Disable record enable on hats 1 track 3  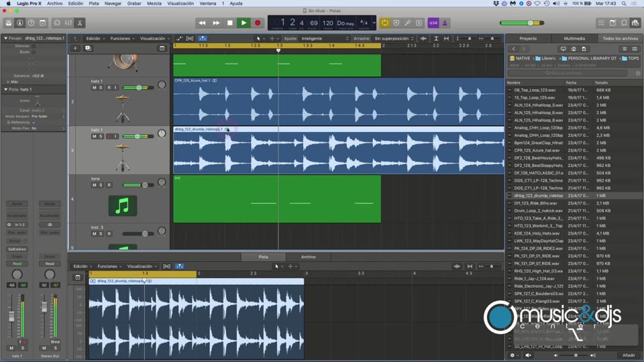(x=109, y=136)
